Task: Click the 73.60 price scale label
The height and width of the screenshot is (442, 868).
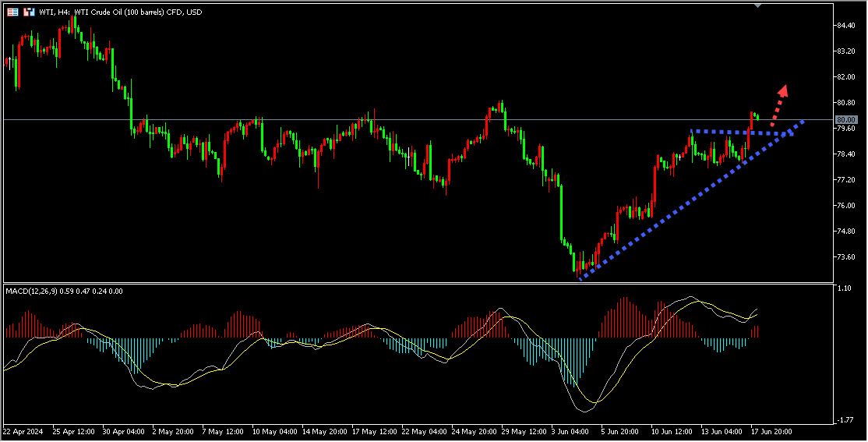Action: point(846,256)
